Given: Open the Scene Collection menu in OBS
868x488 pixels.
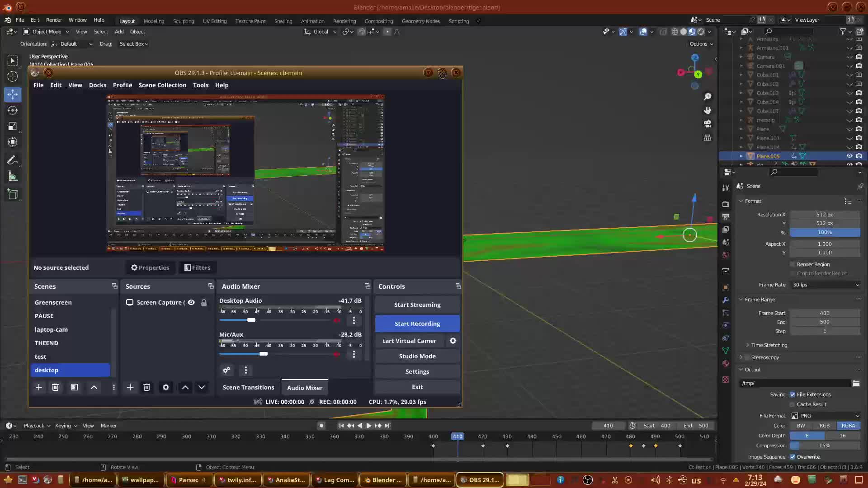Looking at the screenshot, I should [x=162, y=85].
